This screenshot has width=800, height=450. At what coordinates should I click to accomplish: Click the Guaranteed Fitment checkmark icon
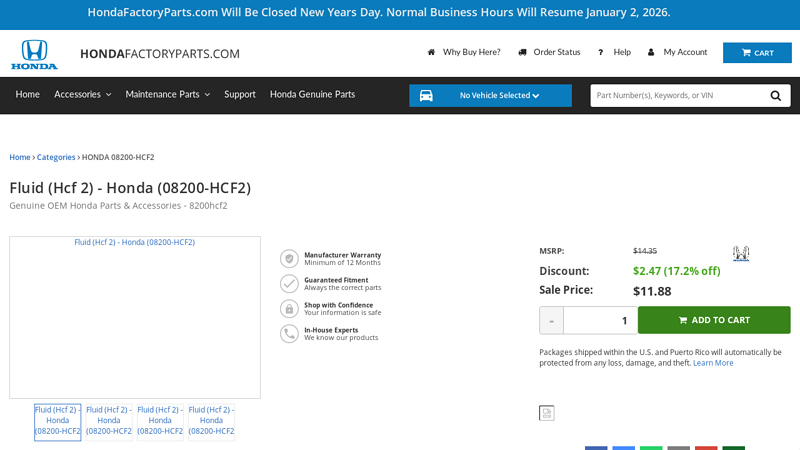point(289,284)
